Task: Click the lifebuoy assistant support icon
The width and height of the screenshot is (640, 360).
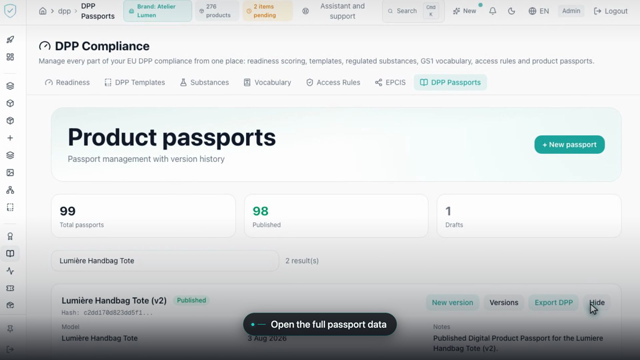Action: pos(305,11)
